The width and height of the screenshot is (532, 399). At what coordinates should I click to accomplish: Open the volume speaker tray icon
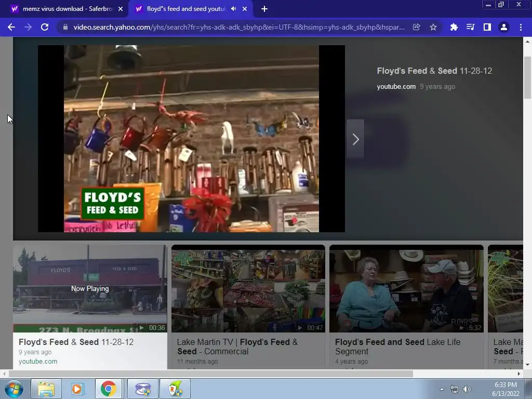467,389
